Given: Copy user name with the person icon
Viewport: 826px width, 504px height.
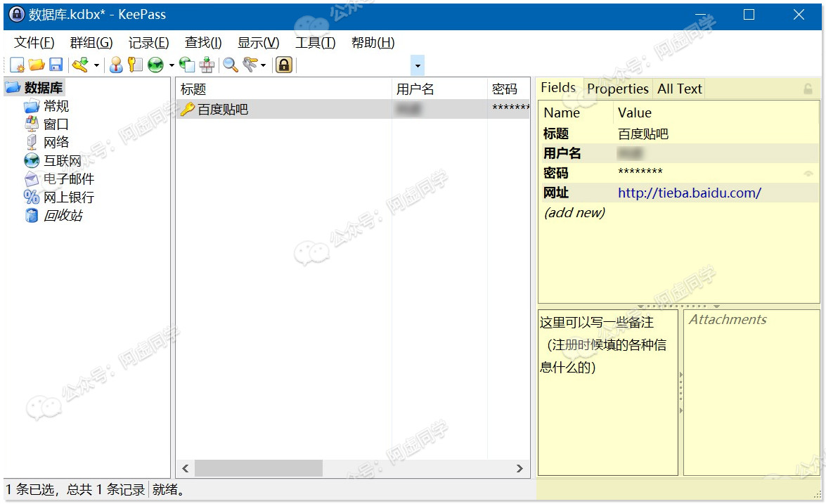Looking at the screenshot, I should (x=116, y=65).
